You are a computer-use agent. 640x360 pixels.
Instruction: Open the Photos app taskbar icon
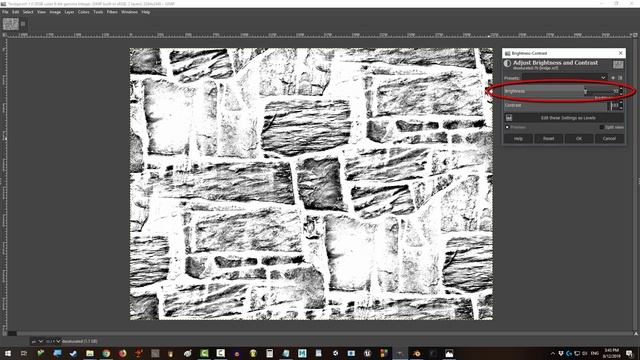click(449, 353)
